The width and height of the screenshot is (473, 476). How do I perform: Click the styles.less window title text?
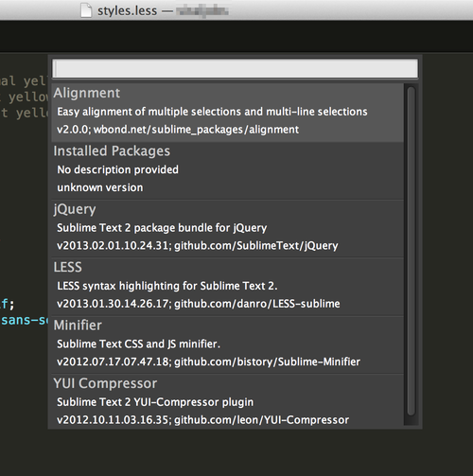[127, 10]
